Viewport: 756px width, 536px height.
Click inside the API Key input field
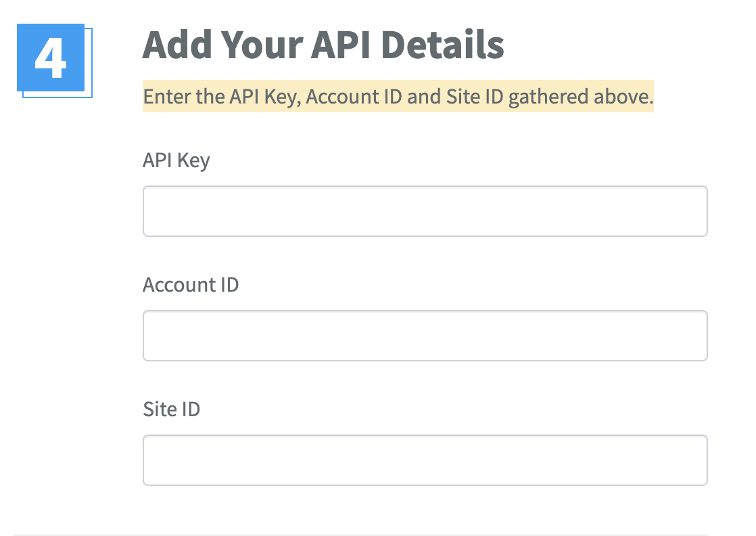pos(425,211)
